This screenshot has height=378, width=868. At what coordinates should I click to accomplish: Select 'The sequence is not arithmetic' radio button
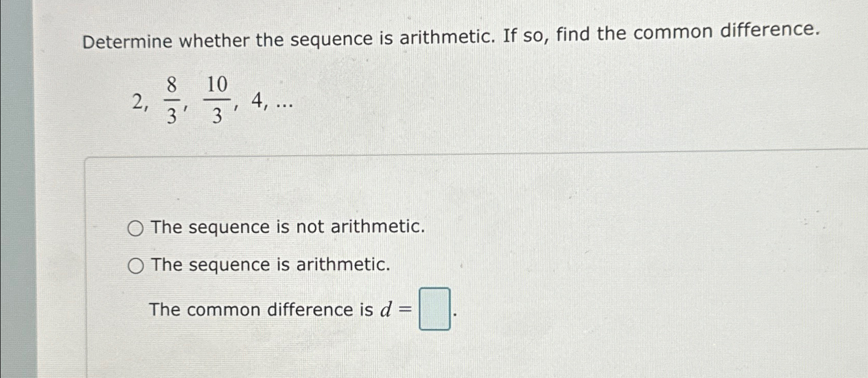click(135, 228)
